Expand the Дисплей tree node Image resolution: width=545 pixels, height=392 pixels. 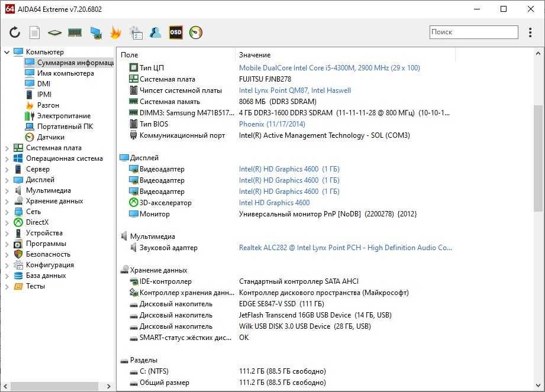7,180
